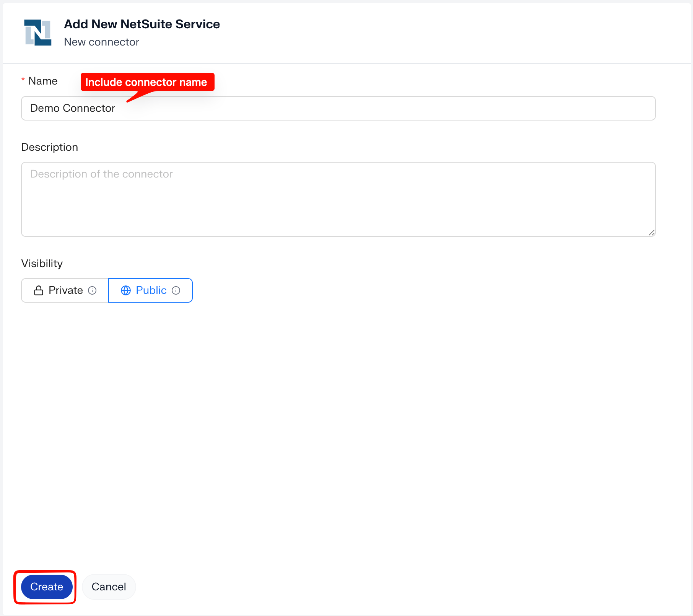693x616 pixels.
Task: Click the Description field label
Action: pyautogui.click(x=50, y=147)
